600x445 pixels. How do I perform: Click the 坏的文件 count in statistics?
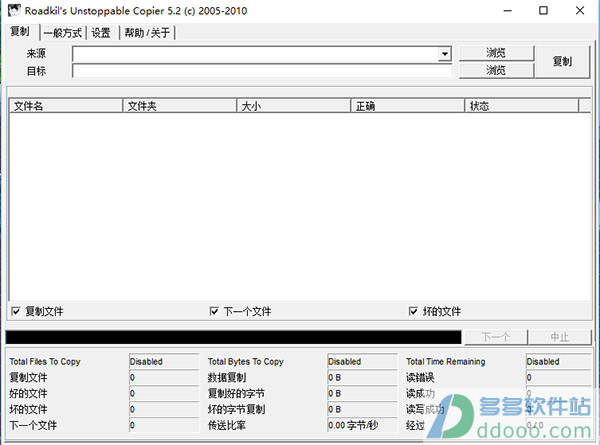click(x=164, y=409)
